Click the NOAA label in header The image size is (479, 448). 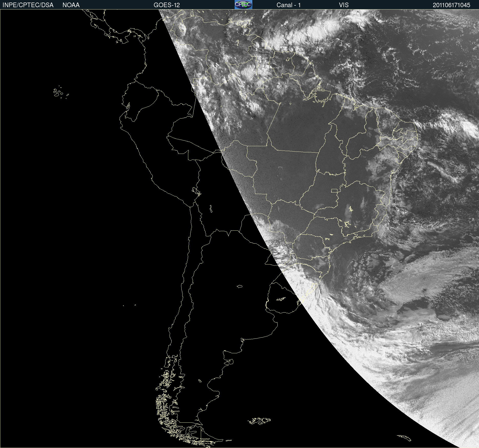71,5
